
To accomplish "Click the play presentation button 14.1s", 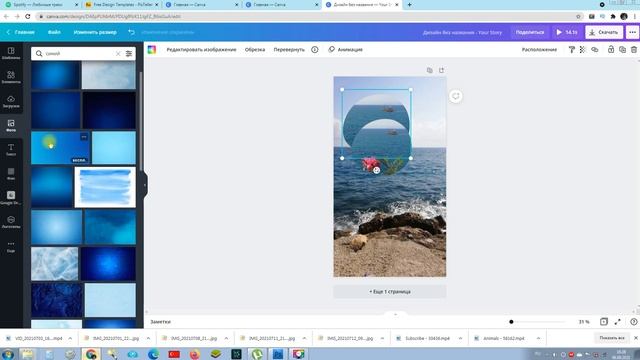I will [567, 32].
